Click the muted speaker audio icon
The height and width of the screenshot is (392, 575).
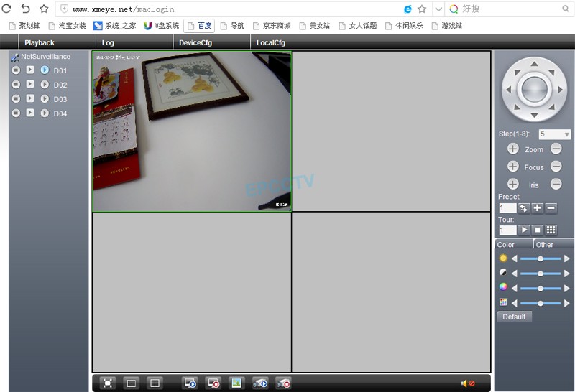(x=467, y=383)
